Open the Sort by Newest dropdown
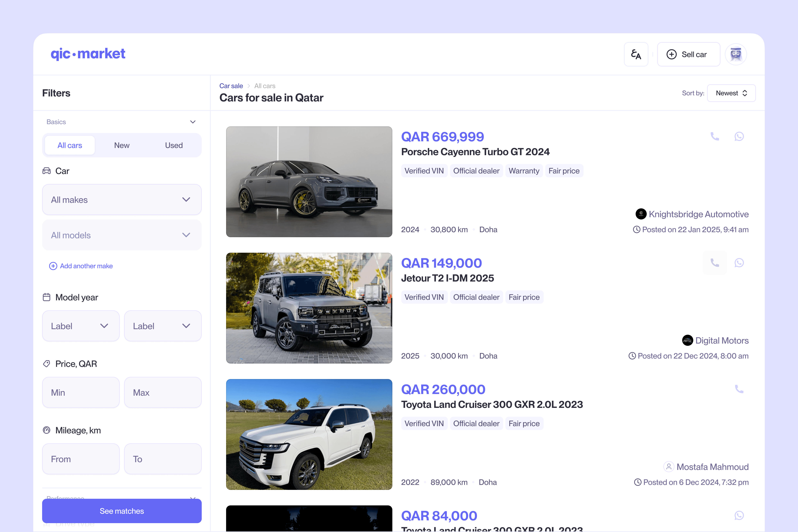 pos(731,93)
